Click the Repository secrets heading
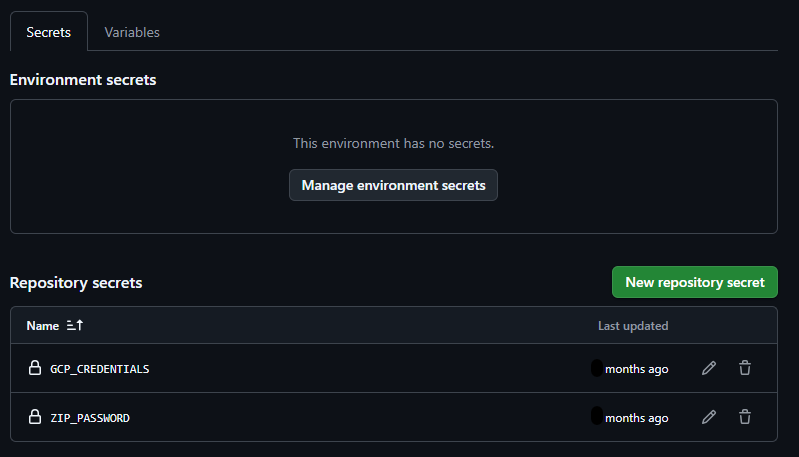The width and height of the screenshot is (799, 457). [76, 283]
